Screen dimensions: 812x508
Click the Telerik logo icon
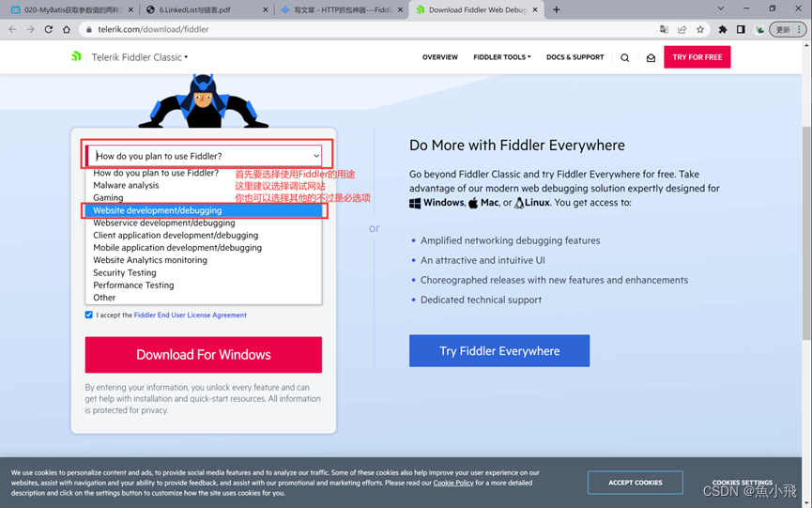76,56
